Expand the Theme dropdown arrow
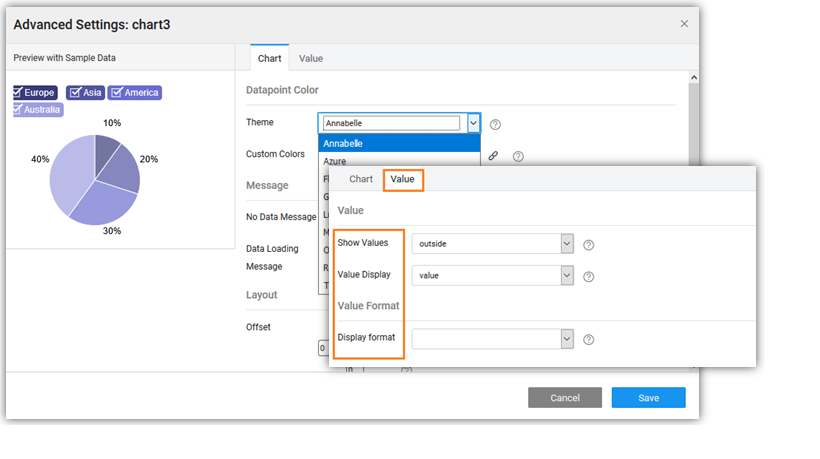 click(473, 123)
